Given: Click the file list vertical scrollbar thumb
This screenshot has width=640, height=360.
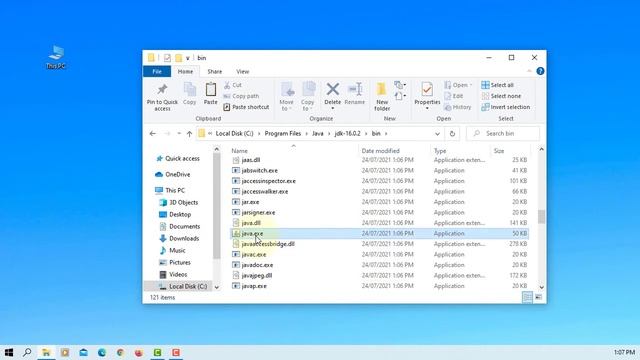Looking at the screenshot, I should (x=541, y=217).
